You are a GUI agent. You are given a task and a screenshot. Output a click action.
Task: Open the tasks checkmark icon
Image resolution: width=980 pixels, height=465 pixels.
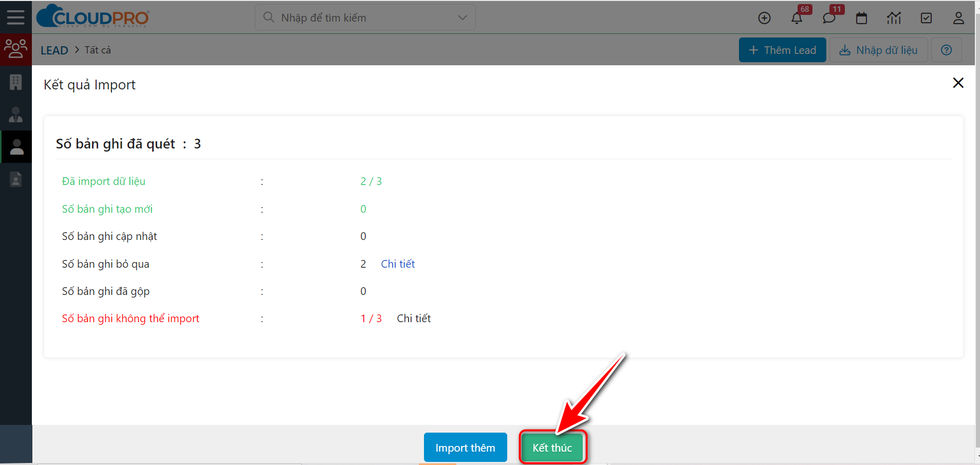point(926,18)
